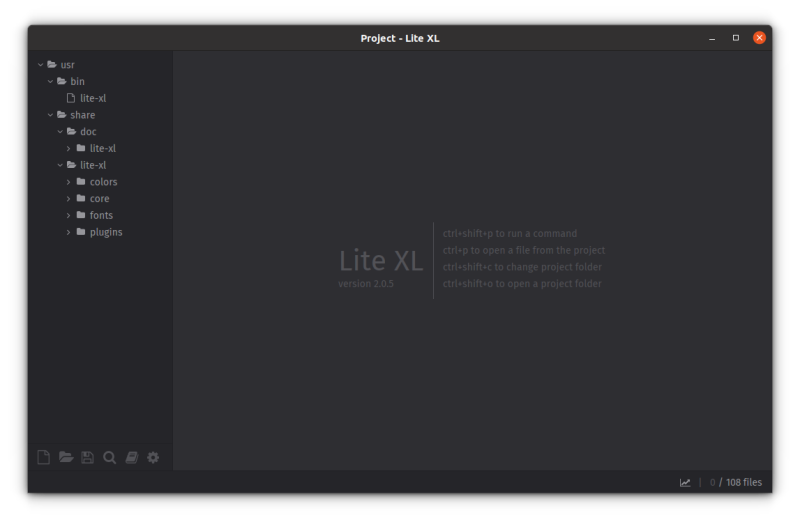Open settings using the gear icon
The height and width of the screenshot is (522, 800).
click(x=153, y=457)
